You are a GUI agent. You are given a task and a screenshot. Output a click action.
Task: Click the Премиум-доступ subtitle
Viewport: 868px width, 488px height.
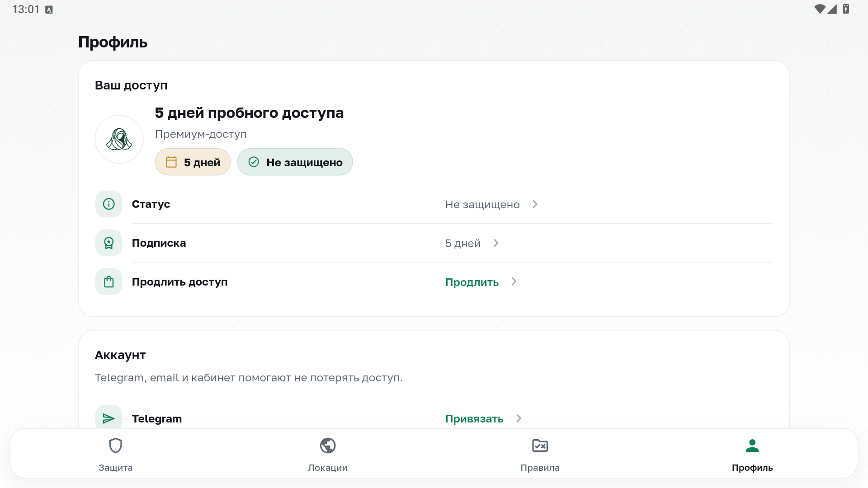(x=201, y=134)
